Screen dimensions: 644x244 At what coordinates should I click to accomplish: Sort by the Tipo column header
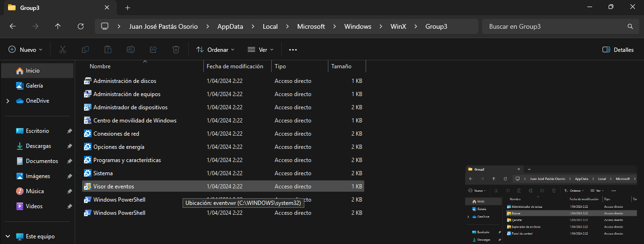coord(300,66)
